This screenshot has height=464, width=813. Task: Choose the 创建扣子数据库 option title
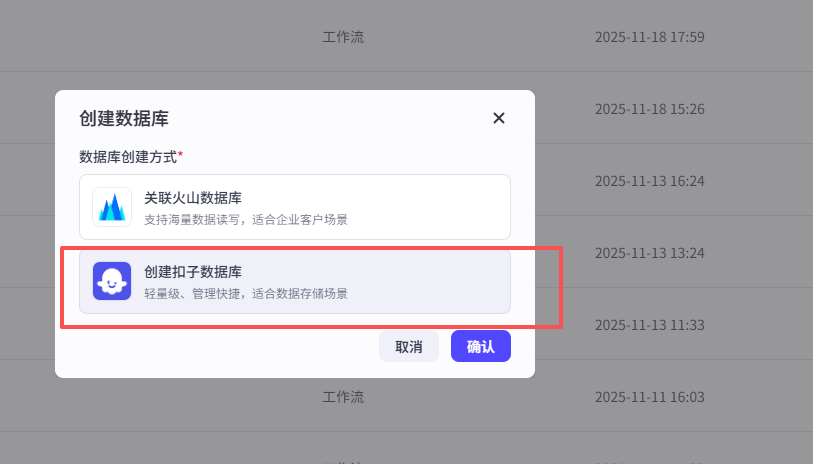pyautogui.click(x=193, y=272)
